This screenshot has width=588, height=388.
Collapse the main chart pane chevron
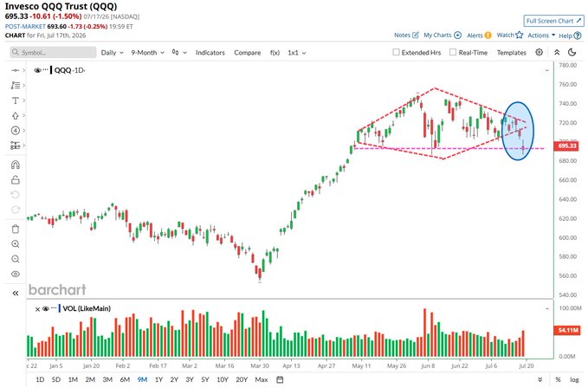(x=547, y=70)
